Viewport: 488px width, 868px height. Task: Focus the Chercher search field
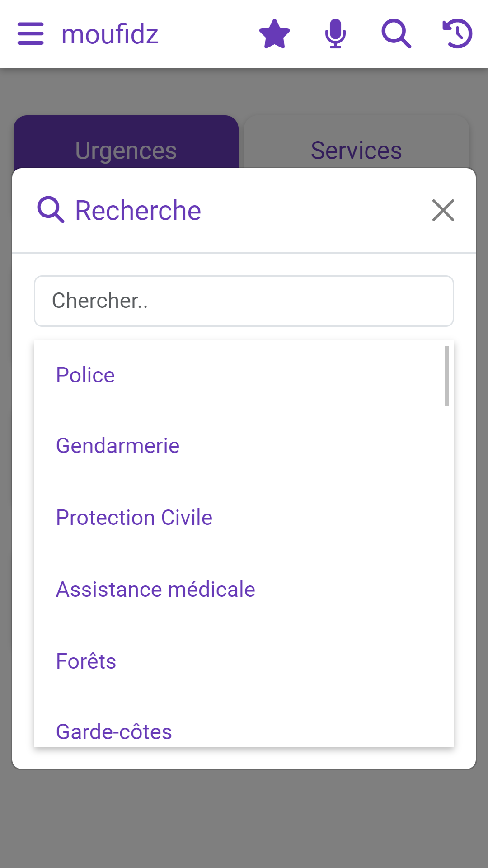pyautogui.click(x=244, y=301)
